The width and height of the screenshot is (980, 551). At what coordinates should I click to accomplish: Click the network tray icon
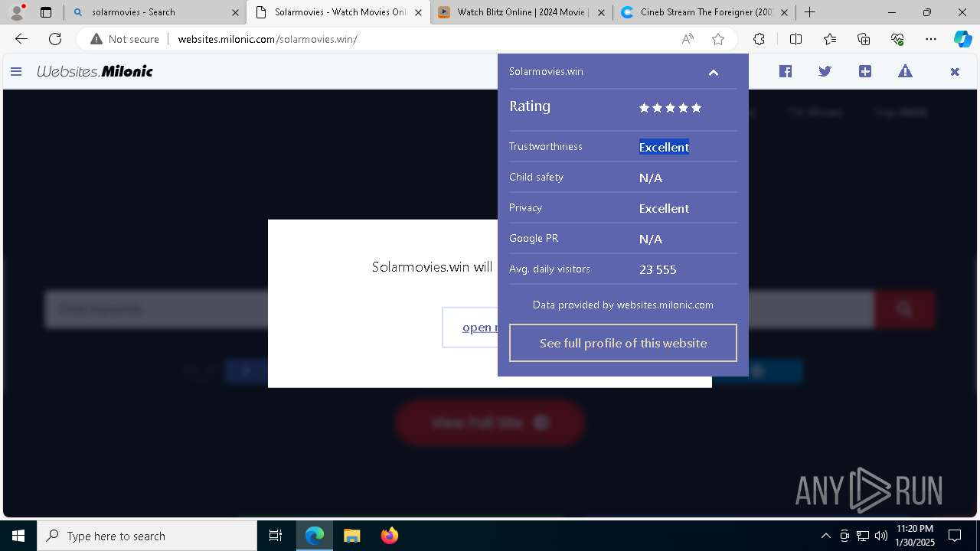[x=863, y=536]
